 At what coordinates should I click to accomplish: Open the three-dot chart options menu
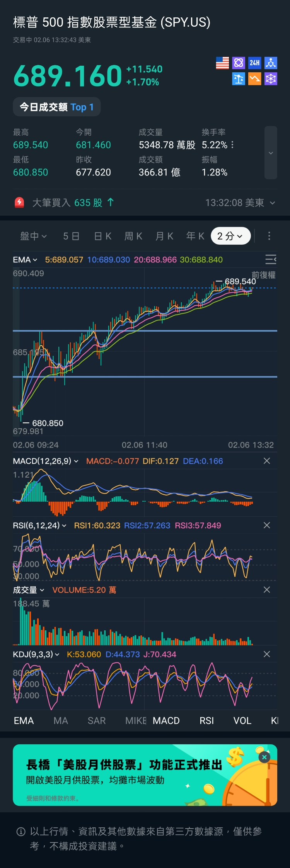tap(269, 236)
